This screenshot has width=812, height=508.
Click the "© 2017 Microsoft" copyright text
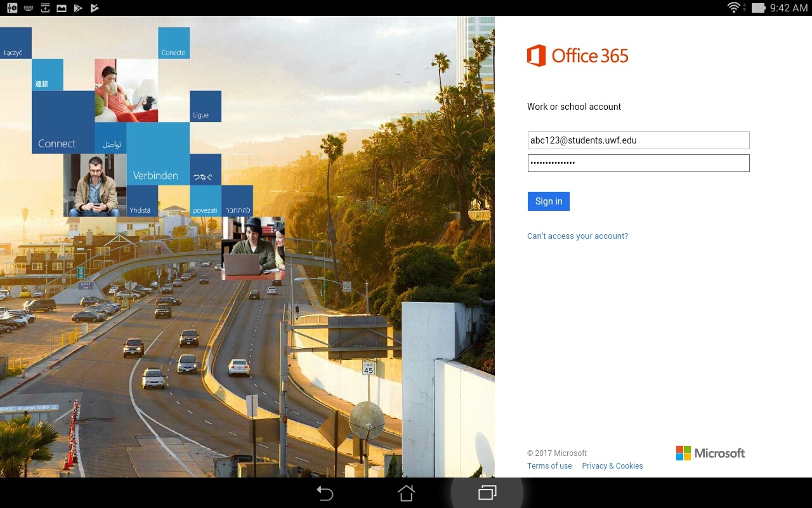click(x=557, y=453)
